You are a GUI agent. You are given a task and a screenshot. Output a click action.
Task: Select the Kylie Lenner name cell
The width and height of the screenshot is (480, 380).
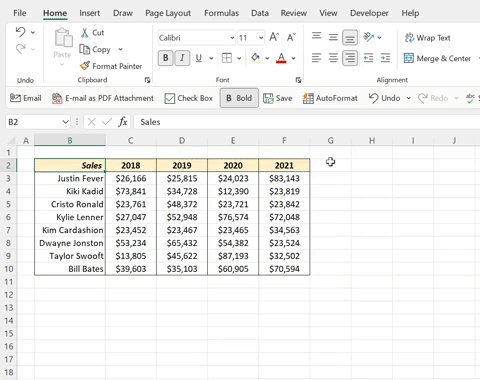(70, 217)
